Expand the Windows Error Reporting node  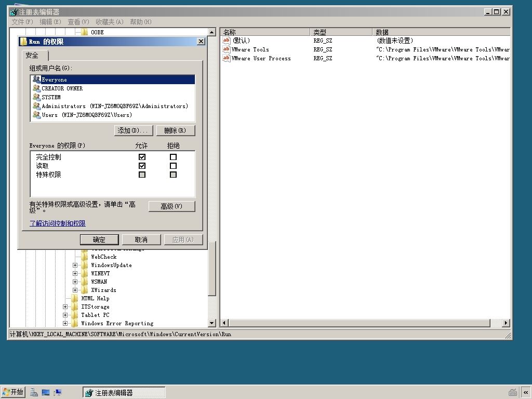tap(65, 323)
